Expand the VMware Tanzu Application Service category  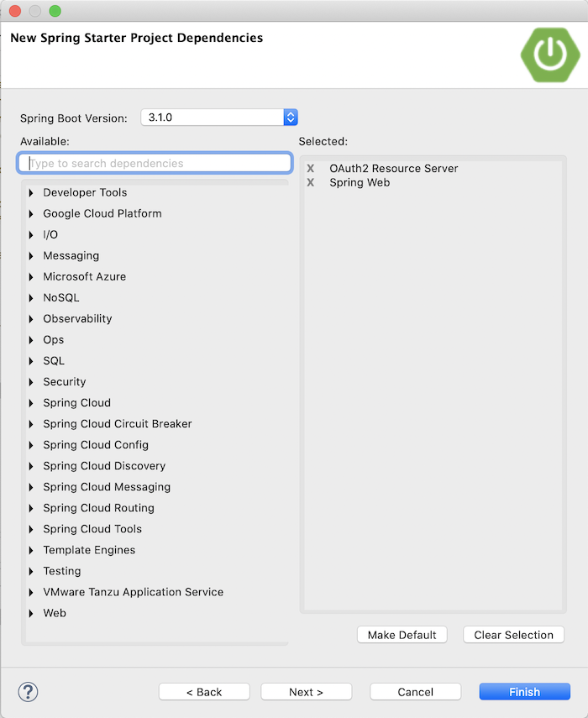click(x=31, y=593)
